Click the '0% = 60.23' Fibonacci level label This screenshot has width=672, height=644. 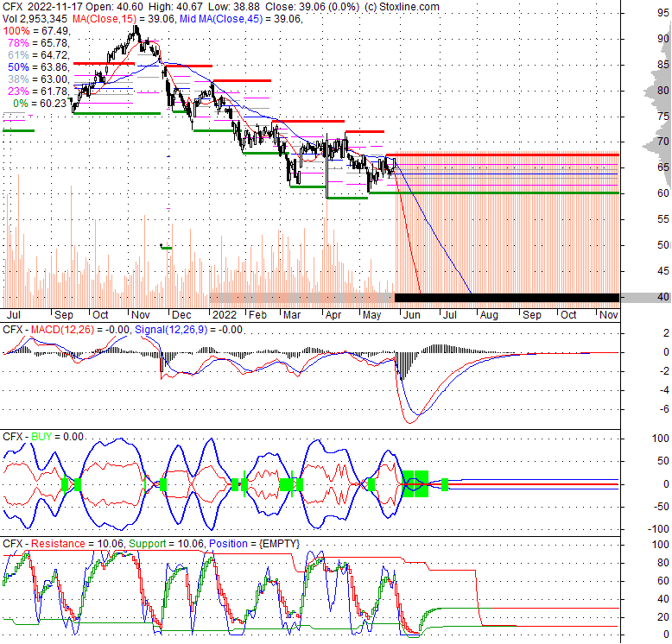coord(40,104)
